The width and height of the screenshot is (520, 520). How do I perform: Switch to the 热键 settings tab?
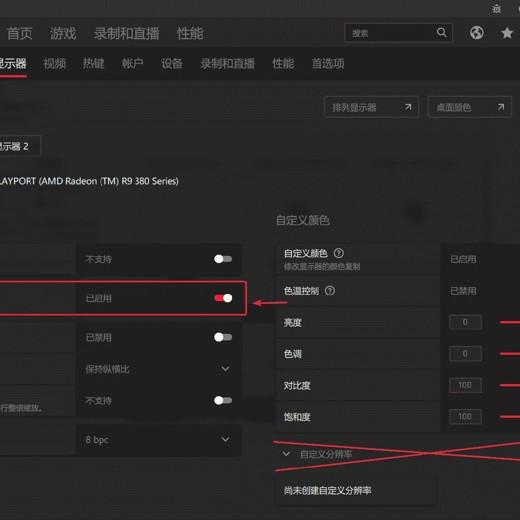pyautogui.click(x=94, y=63)
